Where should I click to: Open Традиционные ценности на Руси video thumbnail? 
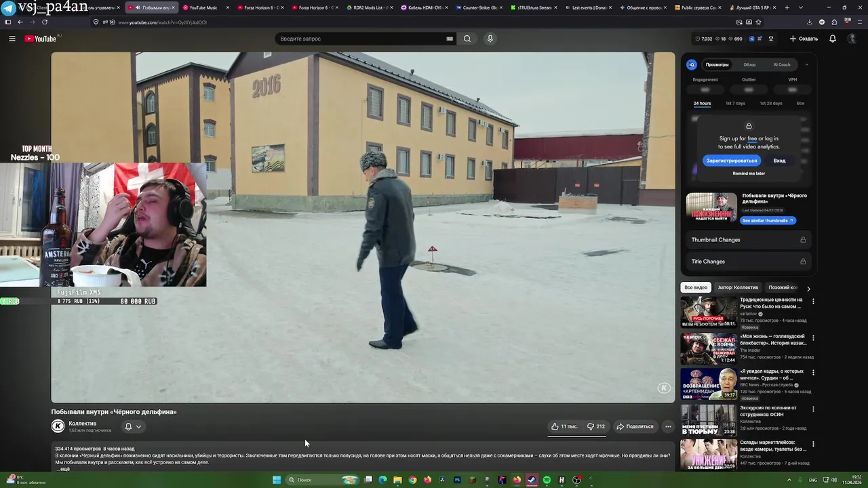click(709, 312)
